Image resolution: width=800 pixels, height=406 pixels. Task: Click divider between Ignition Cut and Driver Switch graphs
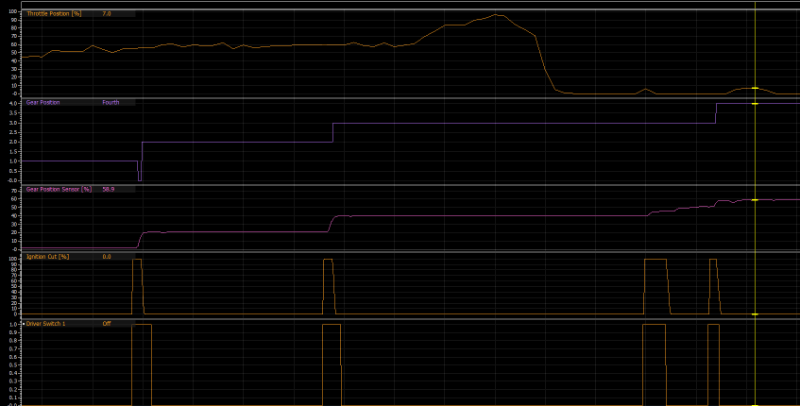pyautogui.click(x=400, y=319)
